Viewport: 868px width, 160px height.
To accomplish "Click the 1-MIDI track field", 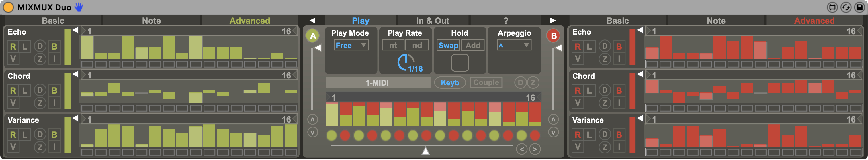I will pos(378,82).
